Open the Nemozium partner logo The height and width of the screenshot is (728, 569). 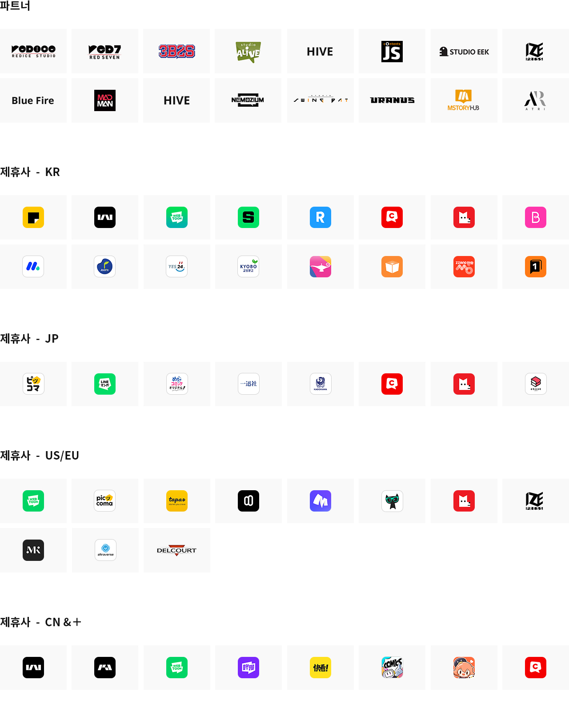248,100
